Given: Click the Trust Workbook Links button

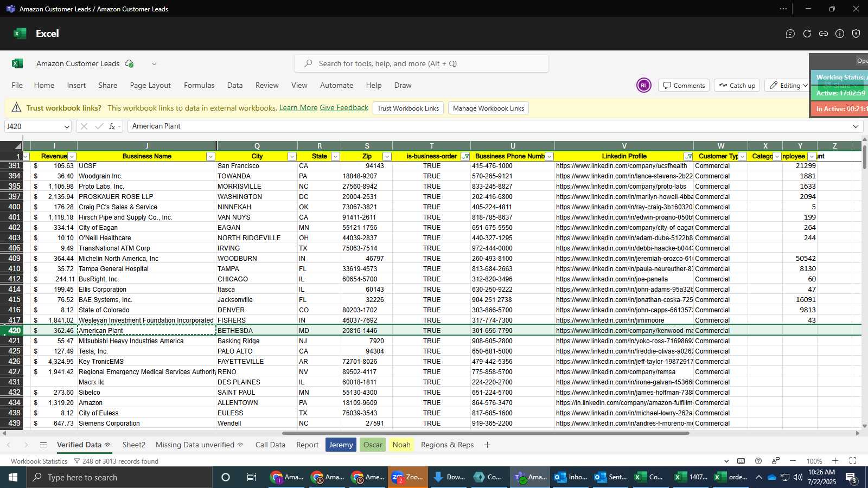Looking at the screenshot, I should (x=408, y=108).
